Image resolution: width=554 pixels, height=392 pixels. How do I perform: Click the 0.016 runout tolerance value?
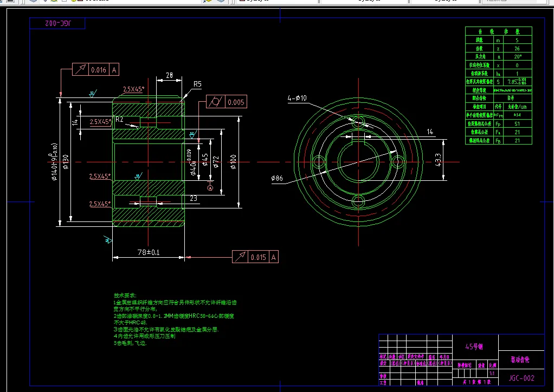pyautogui.click(x=99, y=70)
